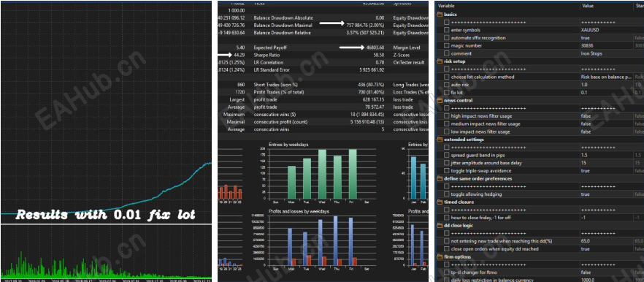Click the news control folder icon
The width and height of the screenshot is (644, 282).
tap(440, 100)
